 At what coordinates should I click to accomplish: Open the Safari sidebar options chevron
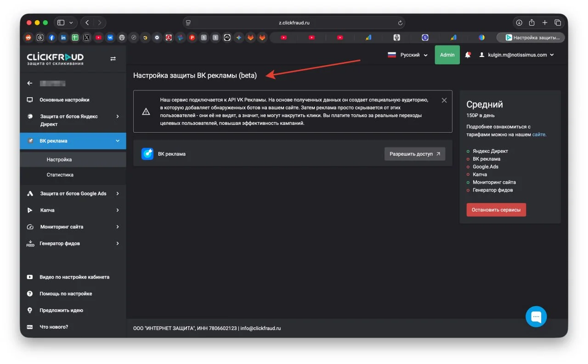(71, 22)
